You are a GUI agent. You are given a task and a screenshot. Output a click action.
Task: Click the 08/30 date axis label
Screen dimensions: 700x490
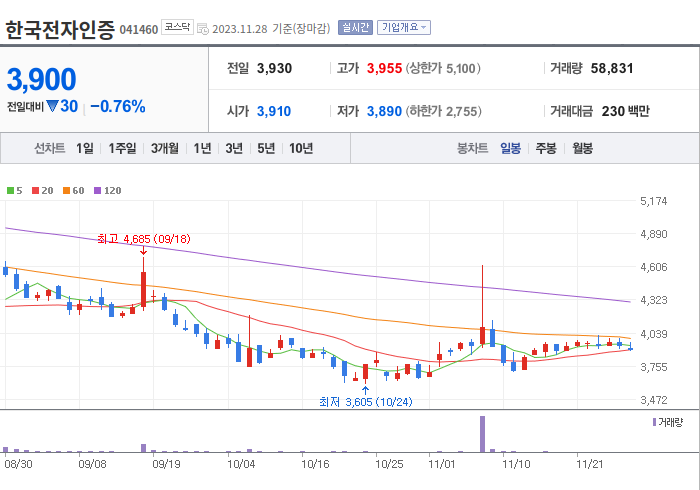(18, 464)
